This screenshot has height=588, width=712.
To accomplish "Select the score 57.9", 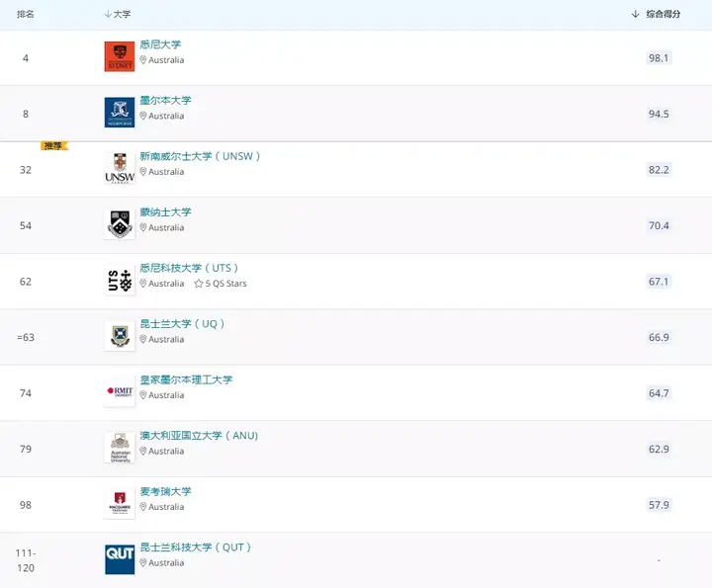I will [x=659, y=505].
